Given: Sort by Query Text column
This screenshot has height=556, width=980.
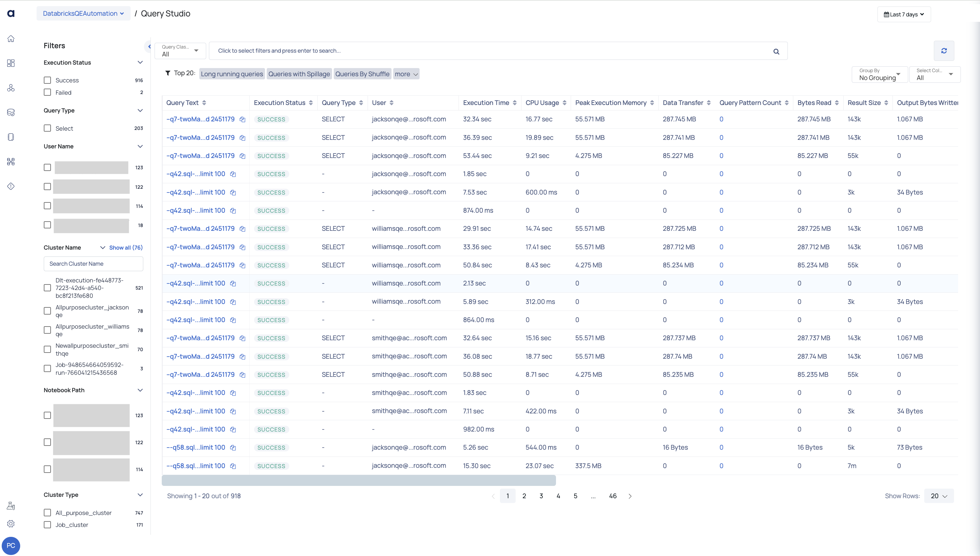Looking at the screenshot, I should [x=204, y=103].
